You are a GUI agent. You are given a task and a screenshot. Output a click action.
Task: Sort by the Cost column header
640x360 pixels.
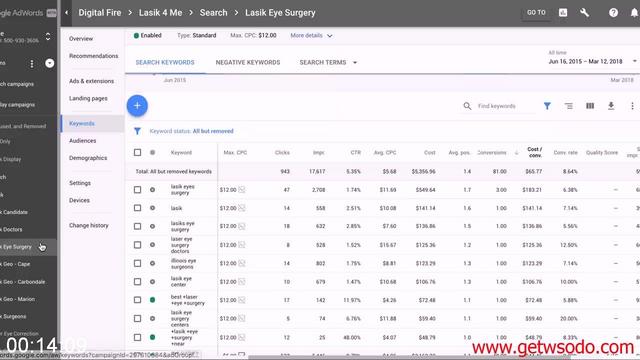click(x=429, y=153)
